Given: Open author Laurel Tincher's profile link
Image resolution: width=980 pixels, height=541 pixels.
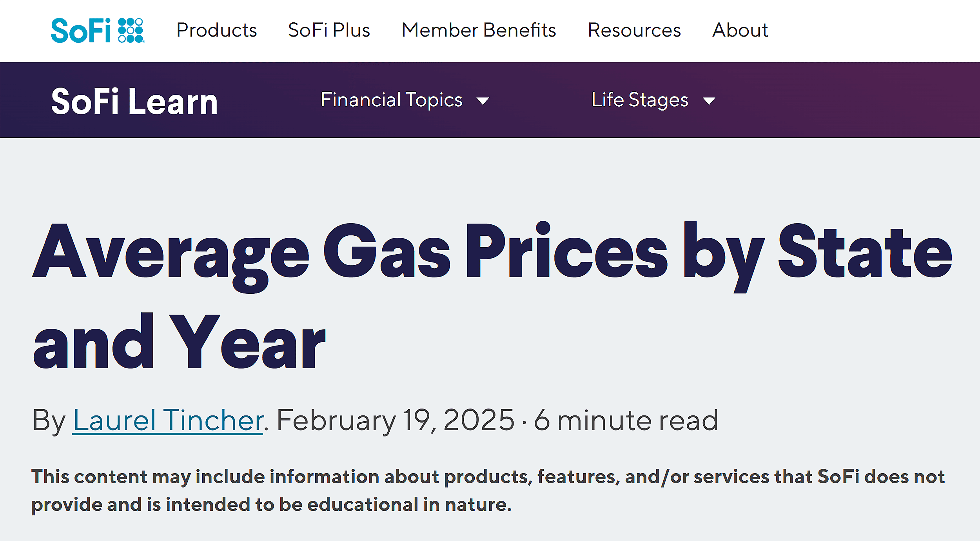Looking at the screenshot, I should click(x=168, y=421).
